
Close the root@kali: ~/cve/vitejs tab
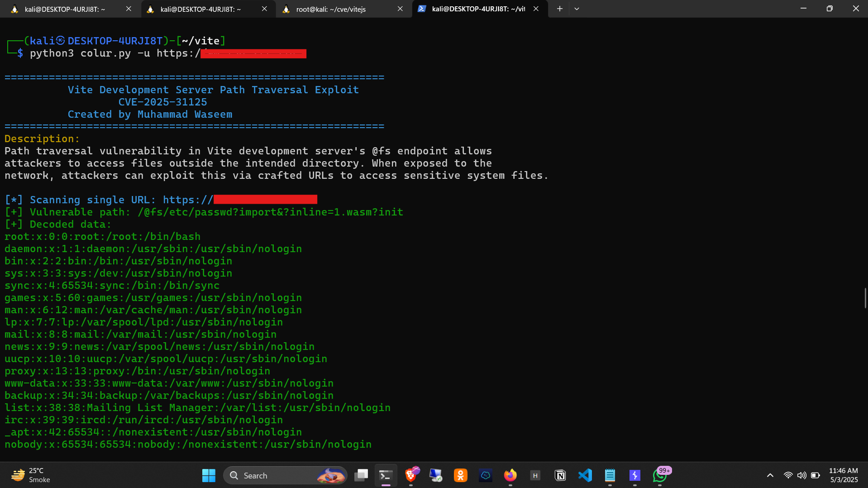(x=400, y=9)
